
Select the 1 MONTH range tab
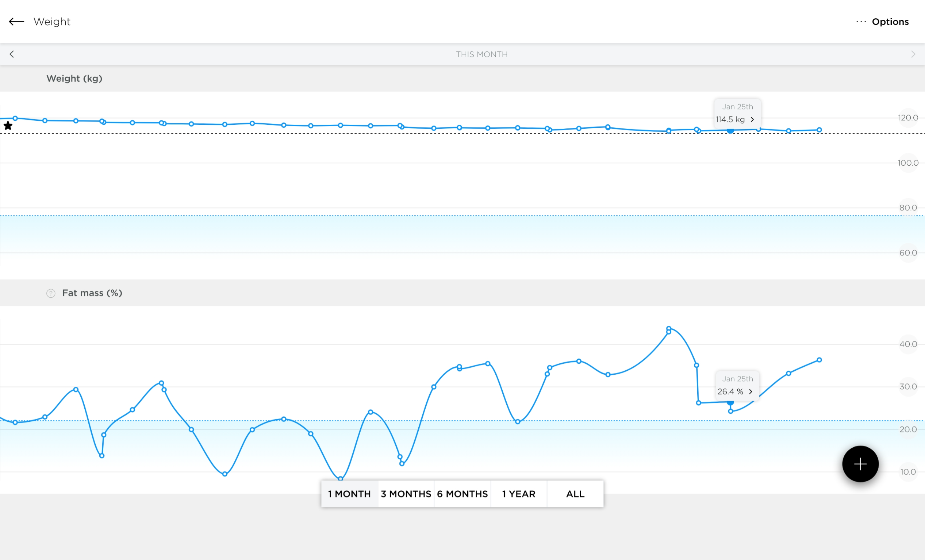pyautogui.click(x=349, y=494)
